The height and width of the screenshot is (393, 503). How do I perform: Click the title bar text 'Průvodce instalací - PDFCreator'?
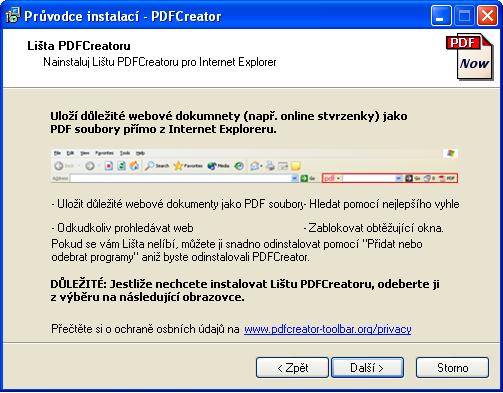click(123, 16)
